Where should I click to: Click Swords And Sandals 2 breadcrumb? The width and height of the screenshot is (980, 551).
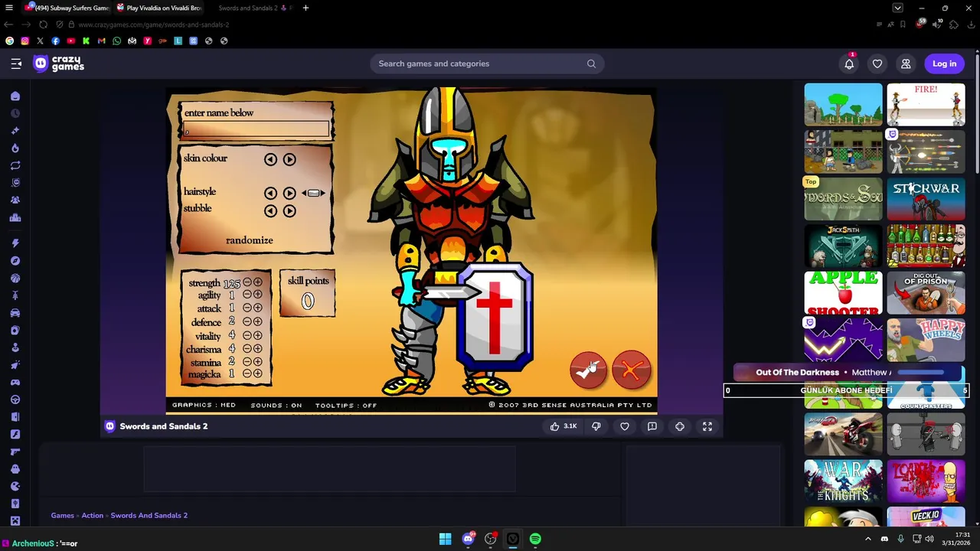[149, 515]
